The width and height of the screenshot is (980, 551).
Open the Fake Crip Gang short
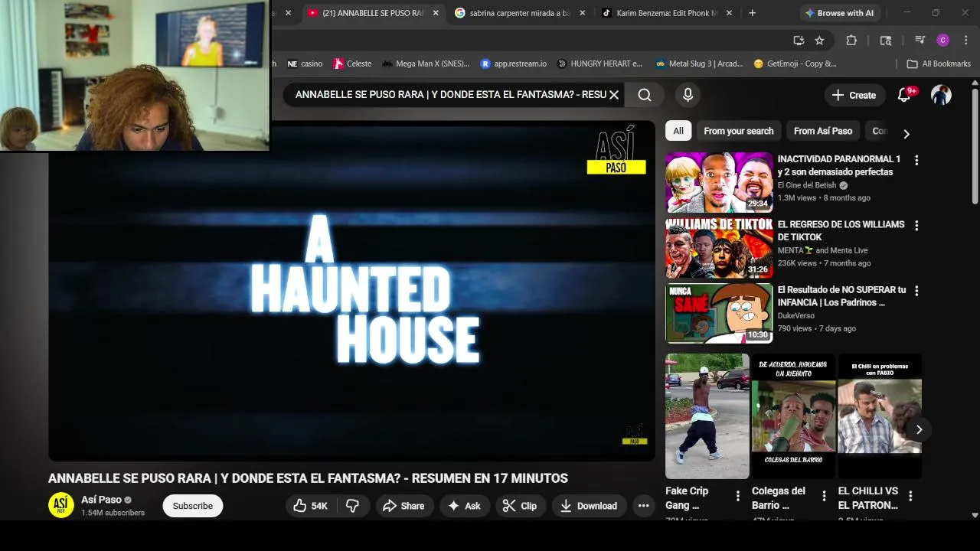click(707, 416)
